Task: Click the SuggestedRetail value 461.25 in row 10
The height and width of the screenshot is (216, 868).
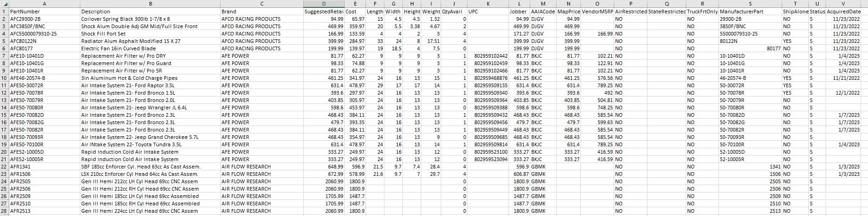Action: [x=324, y=78]
